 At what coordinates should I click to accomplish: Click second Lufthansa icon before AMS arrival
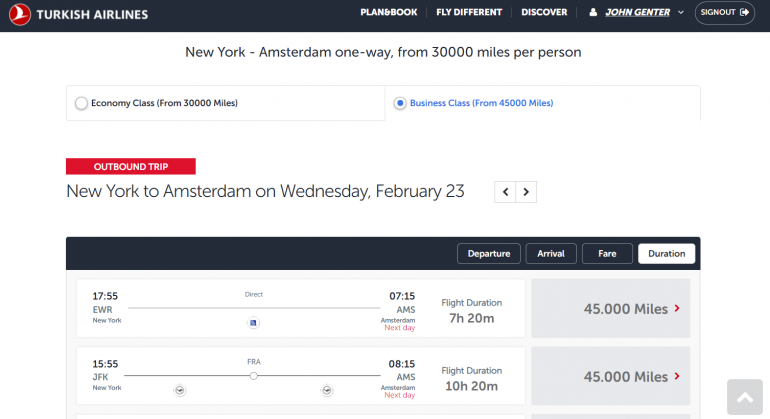tap(326, 390)
